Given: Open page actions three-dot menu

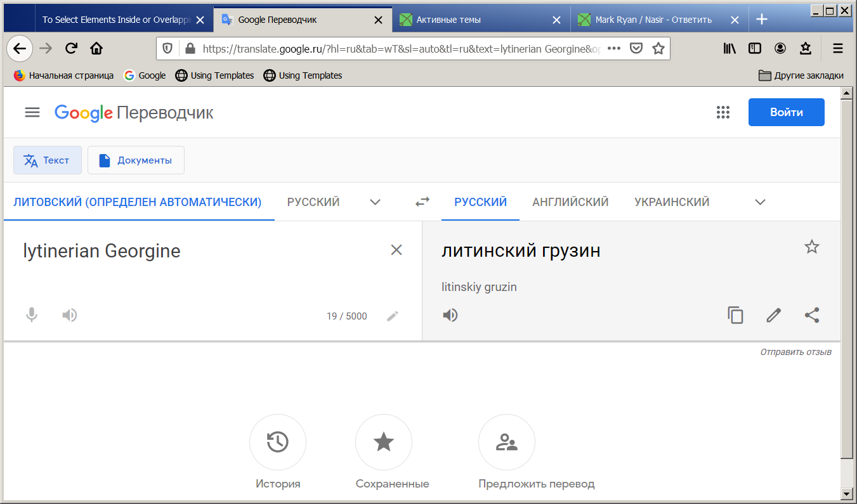Looking at the screenshot, I should tap(614, 48).
